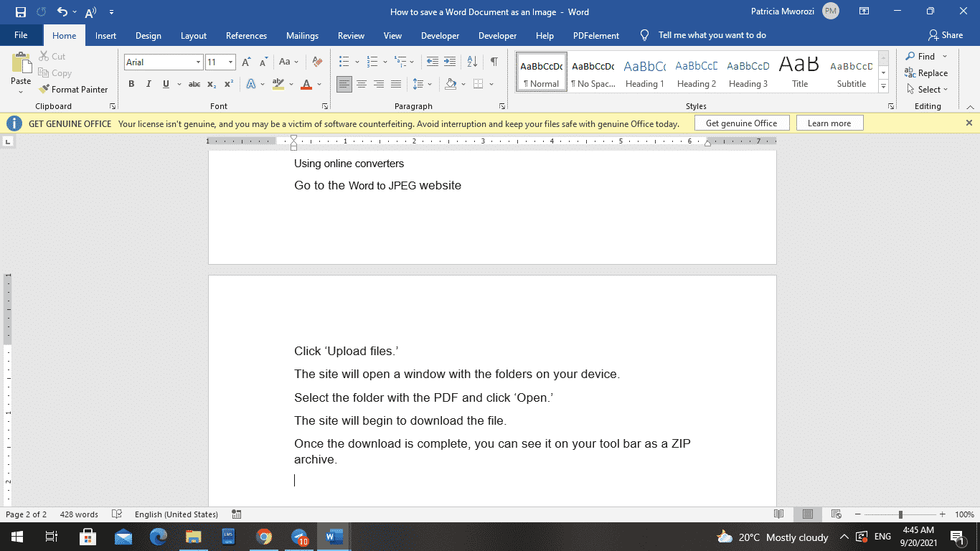
Task: Apply strikethrough formatting
Action: pyautogui.click(x=194, y=84)
